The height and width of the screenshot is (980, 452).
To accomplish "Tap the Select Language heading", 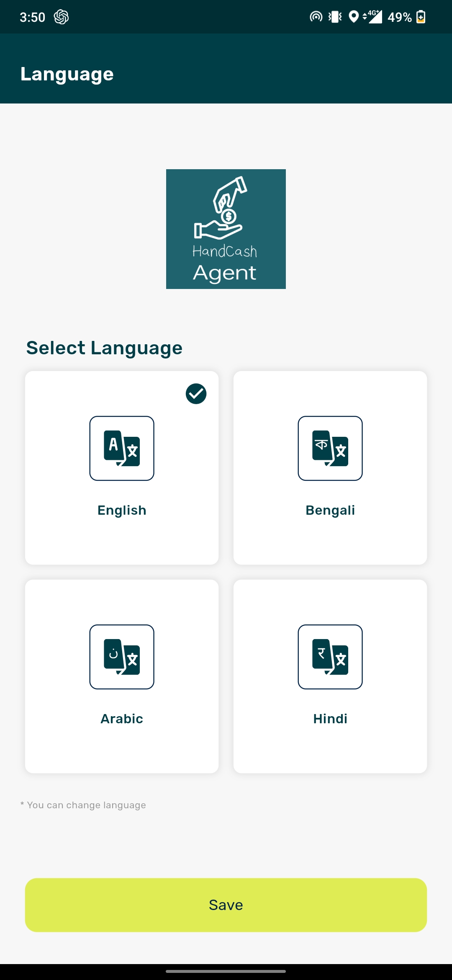I will [104, 348].
